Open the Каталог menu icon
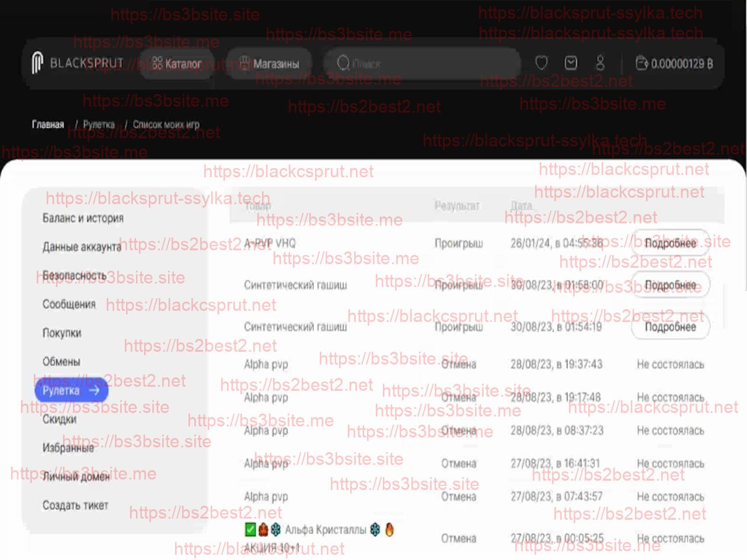Image resolution: width=747 pixels, height=560 pixels. click(x=158, y=64)
